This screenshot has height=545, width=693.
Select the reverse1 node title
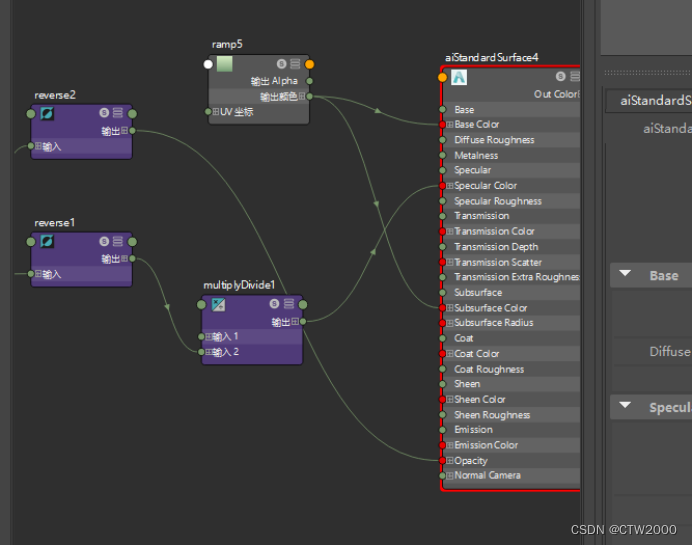tap(54, 223)
